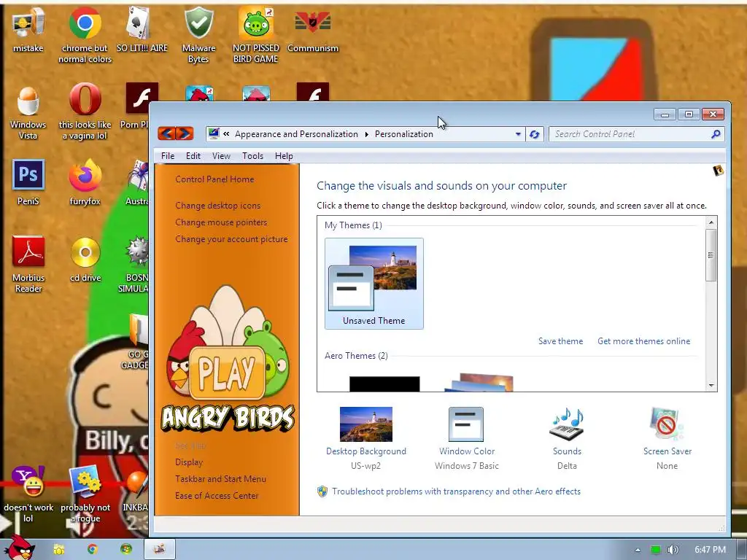
Task: Go to Control Panel Home
Action: (214, 179)
